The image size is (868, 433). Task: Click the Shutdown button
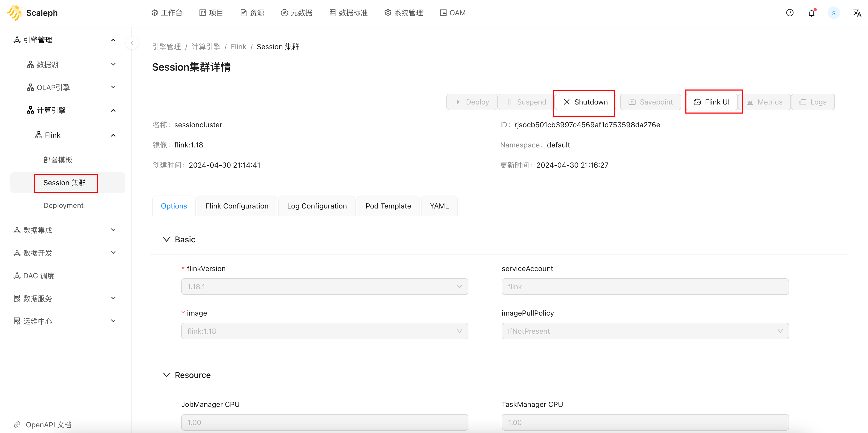[585, 102]
